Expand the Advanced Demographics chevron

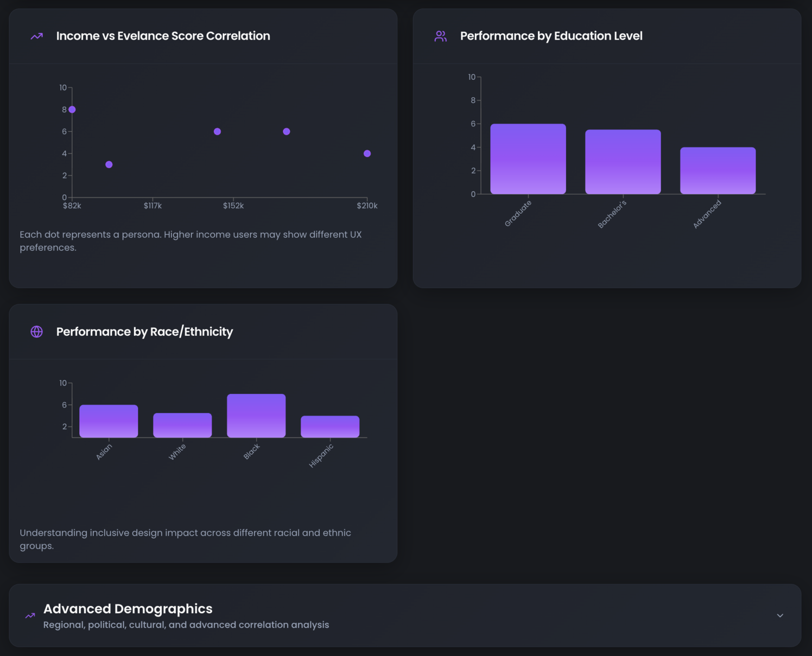pyautogui.click(x=779, y=616)
